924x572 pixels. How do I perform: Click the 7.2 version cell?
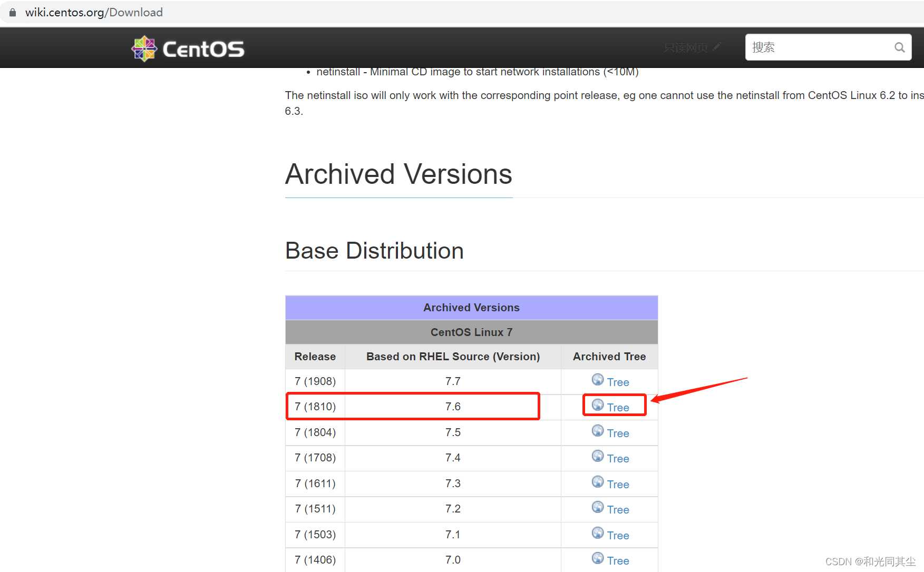[x=453, y=509]
